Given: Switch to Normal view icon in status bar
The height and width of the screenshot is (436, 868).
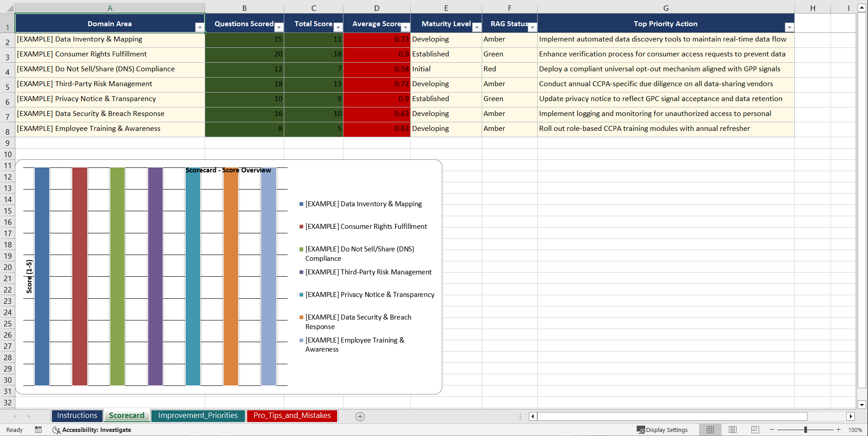Looking at the screenshot, I should click(x=710, y=430).
